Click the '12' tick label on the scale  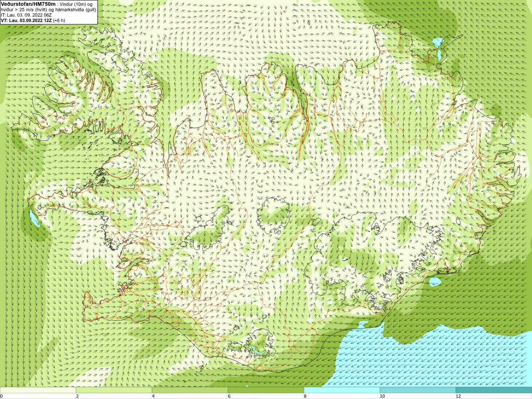tap(458, 396)
